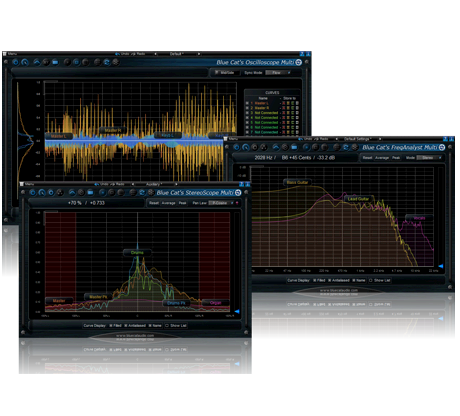460x416 pixels.
Task: Toggle Master R curve checkbox in Curves list
Action: [247, 108]
